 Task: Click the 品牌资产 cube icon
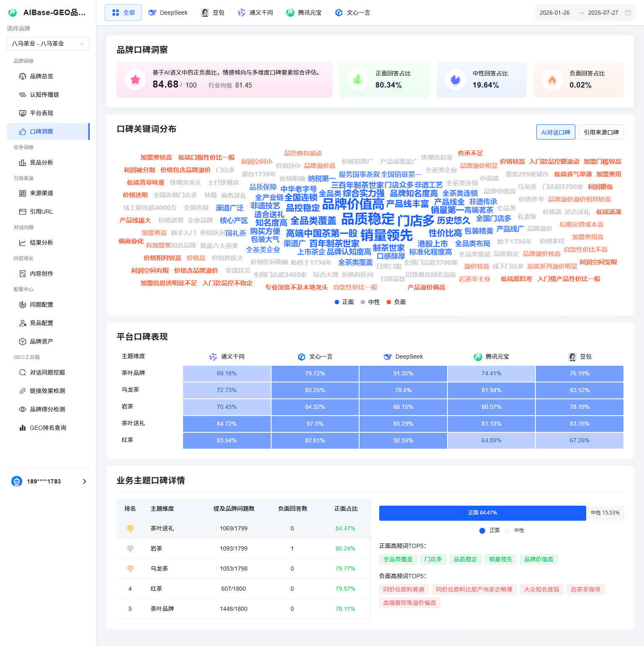23,341
